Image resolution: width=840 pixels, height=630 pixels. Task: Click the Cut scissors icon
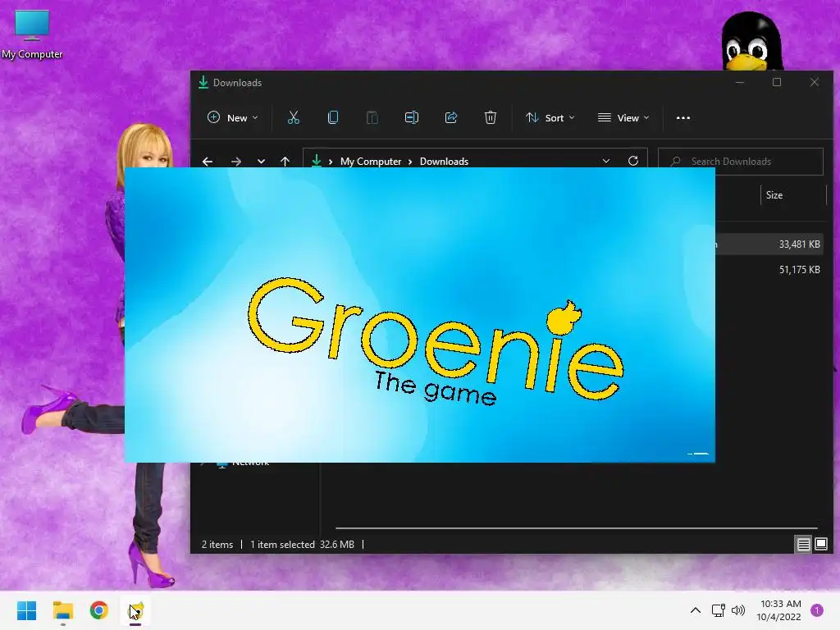[294, 118]
